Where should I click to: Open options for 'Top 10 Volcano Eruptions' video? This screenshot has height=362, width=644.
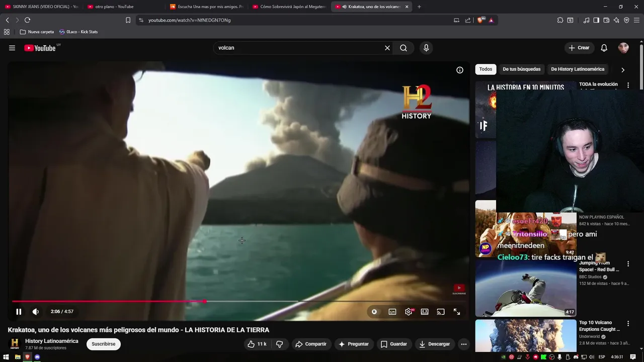[628, 324]
